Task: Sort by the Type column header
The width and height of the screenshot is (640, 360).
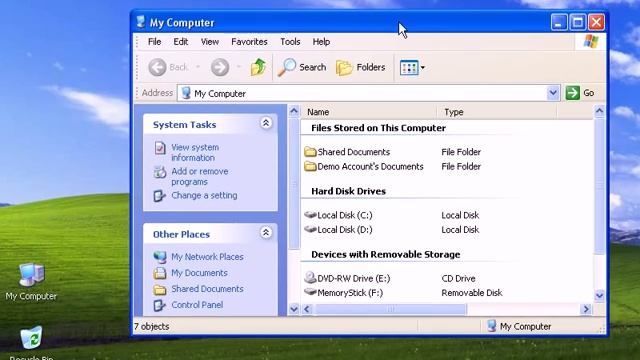Action: coord(497,112)
